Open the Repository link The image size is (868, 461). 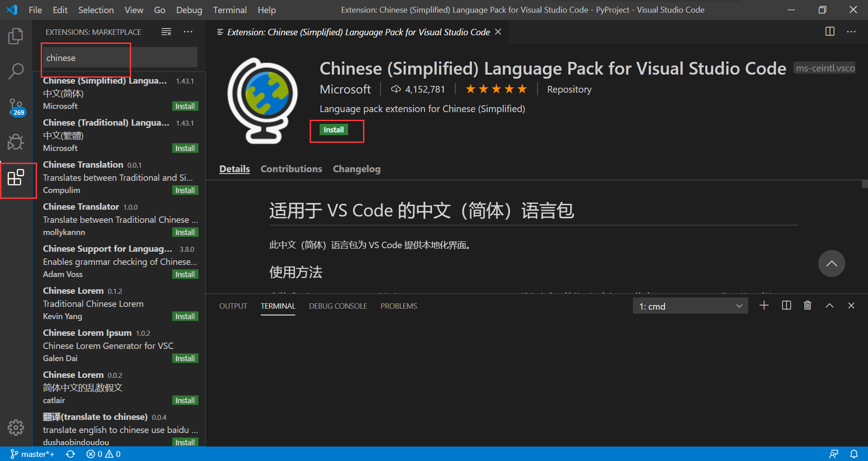click(569, 89)
